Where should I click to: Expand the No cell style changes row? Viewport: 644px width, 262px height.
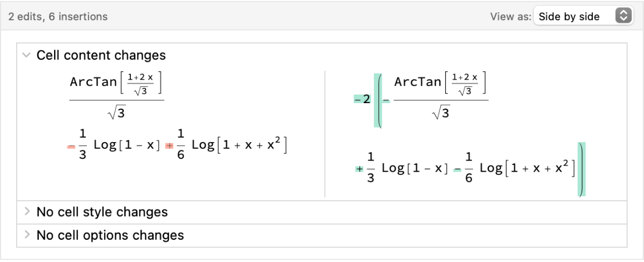(26, 212)
